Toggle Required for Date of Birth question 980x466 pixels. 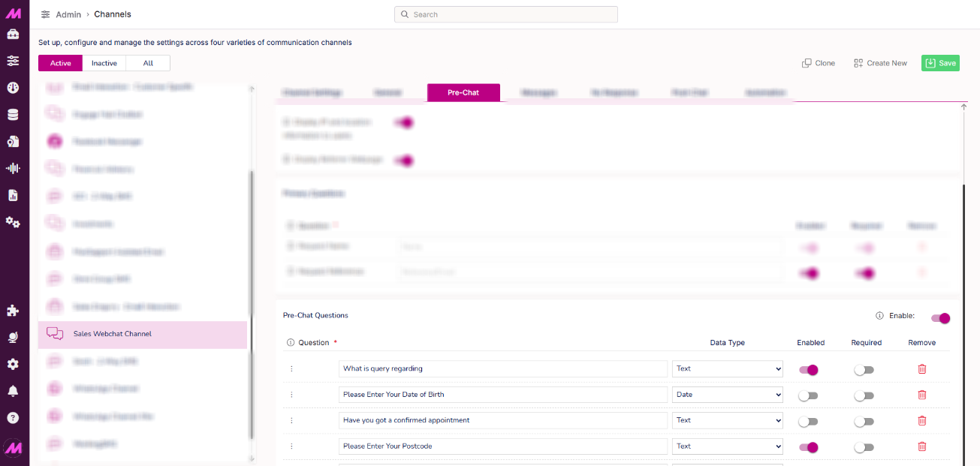[x=864, y=395]
